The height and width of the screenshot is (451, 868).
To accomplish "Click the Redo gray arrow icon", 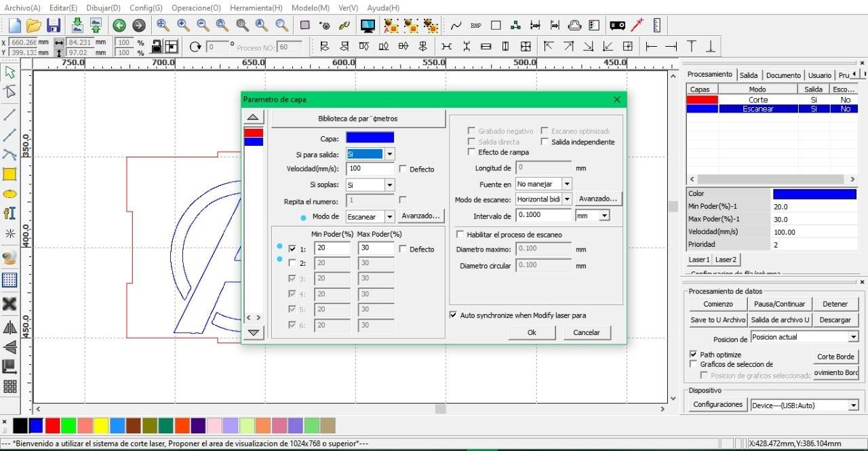I will click(139, 26).
